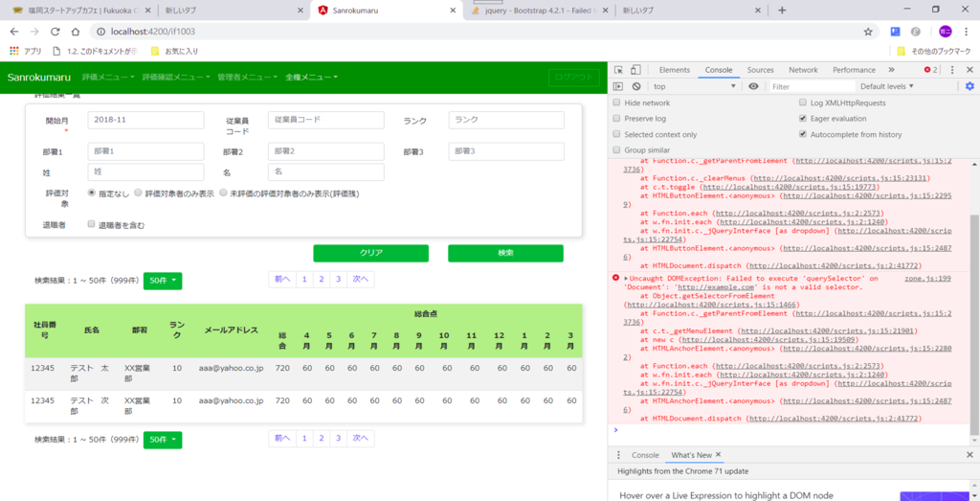Reload the page with the refresh icon

point(55,32)
